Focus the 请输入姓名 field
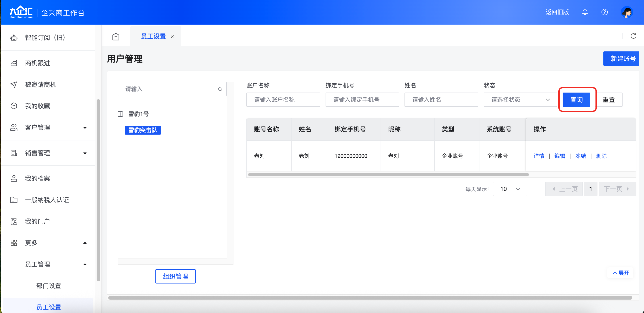This screenshot has width=644, height=313. point(441,100)
